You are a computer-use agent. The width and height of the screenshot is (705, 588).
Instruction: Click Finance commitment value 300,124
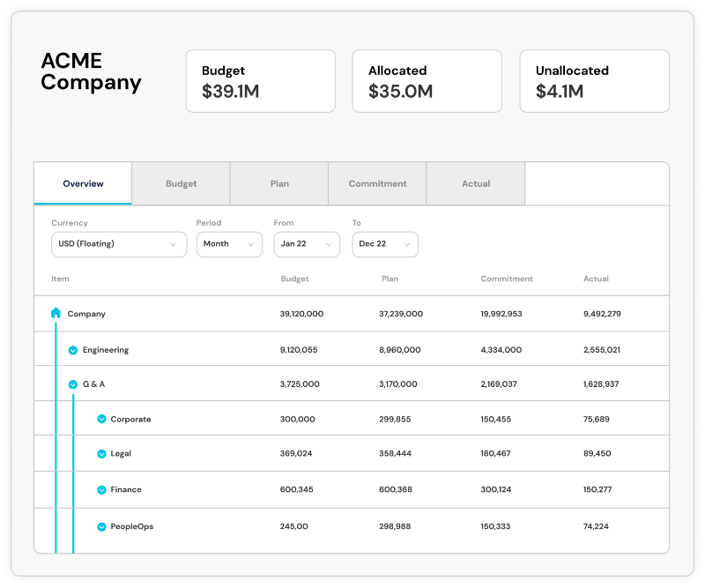pyautogui.click(x=496, y=489)
